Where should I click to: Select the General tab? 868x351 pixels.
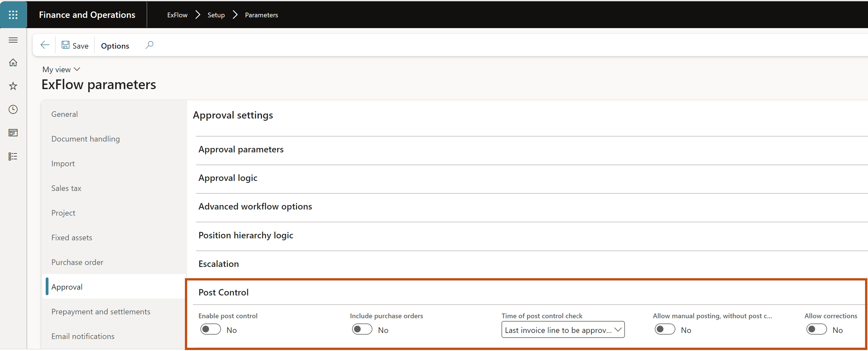pos(64,114)
